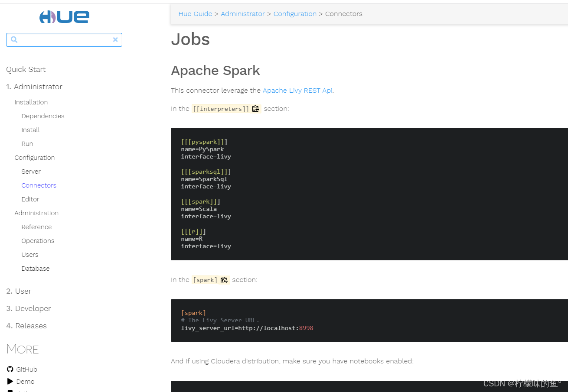This screenshot has width=568, height=392.
Task: Select the Editor item in sidebar
Action: click(x=30, y=199)
